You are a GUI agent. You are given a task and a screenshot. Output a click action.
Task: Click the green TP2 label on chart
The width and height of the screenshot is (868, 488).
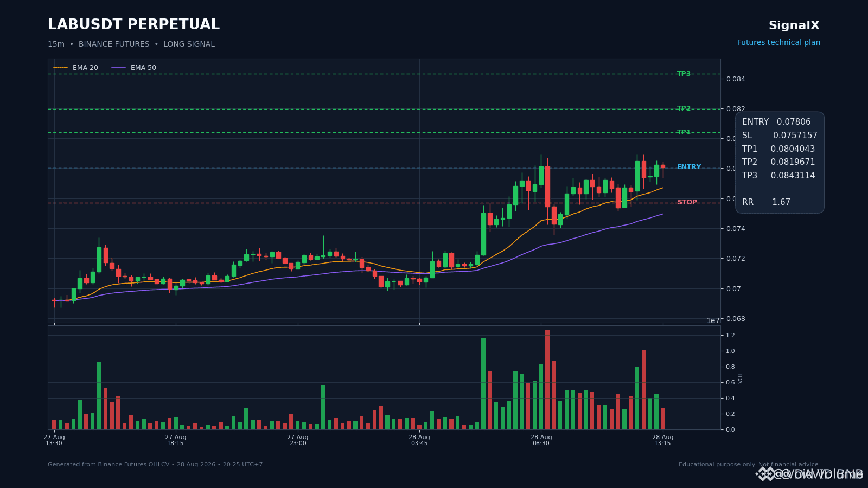tap(684, 108)
